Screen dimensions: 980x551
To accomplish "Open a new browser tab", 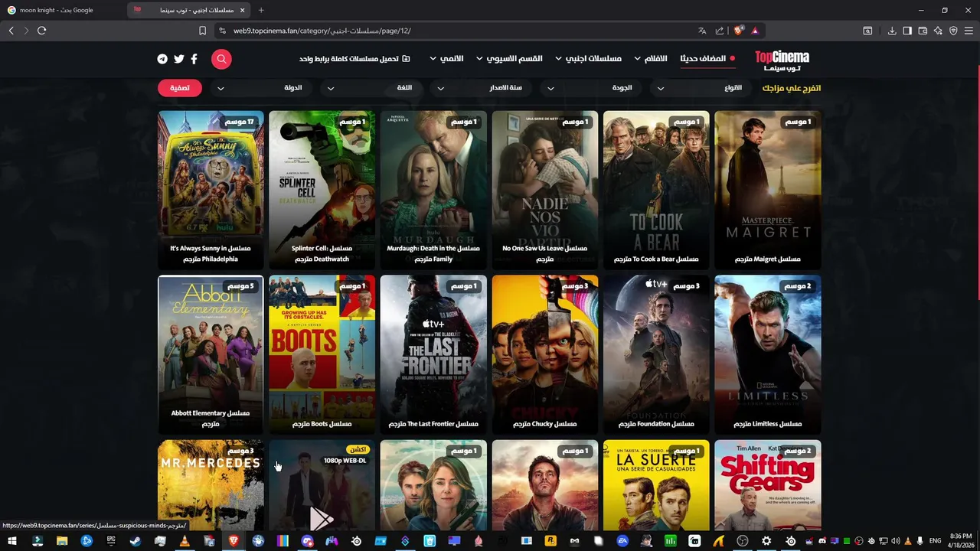I will 261,10.
